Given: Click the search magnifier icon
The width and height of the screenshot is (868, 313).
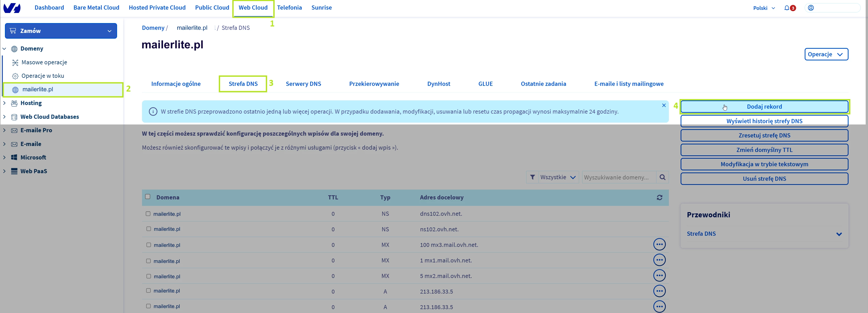Looking at the screenshot, I should (662, 177).
